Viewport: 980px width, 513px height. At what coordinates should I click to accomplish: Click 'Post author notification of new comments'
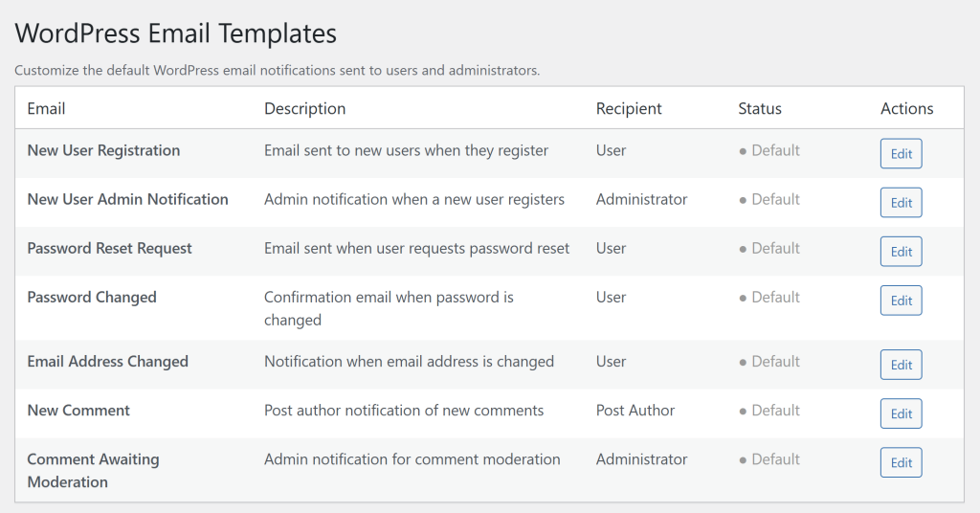click(x=404, y=411)
